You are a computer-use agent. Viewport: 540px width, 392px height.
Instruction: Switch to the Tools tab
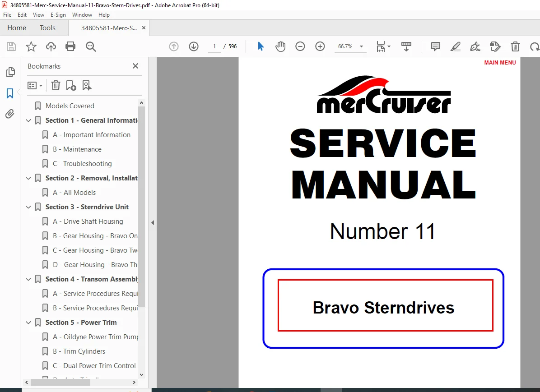pos(47,28)
